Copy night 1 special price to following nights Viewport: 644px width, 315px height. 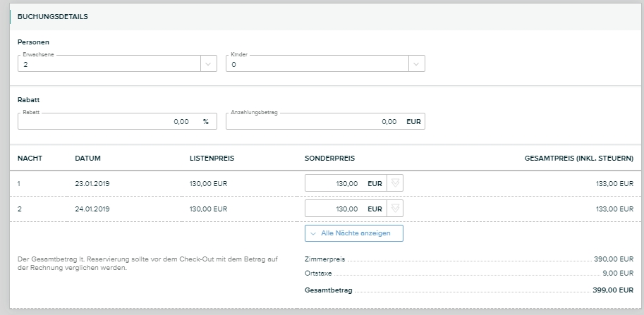(395, 183)
